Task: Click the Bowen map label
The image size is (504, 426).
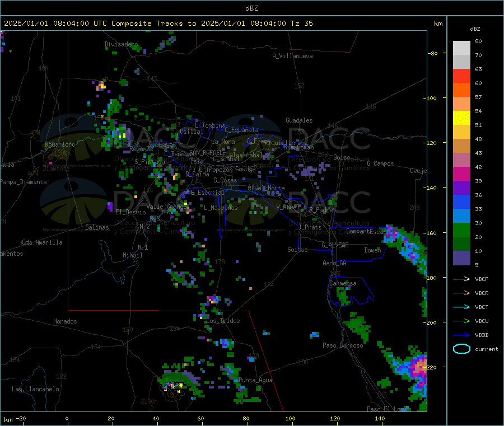Action: (372, 250)
